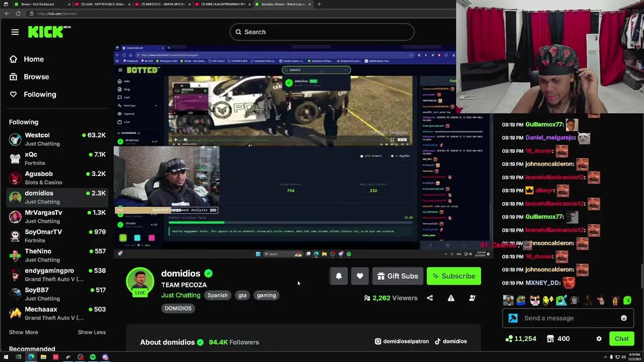644x362 pixels.
Task: Click the domidios verified badge
Action: [208, 274]
